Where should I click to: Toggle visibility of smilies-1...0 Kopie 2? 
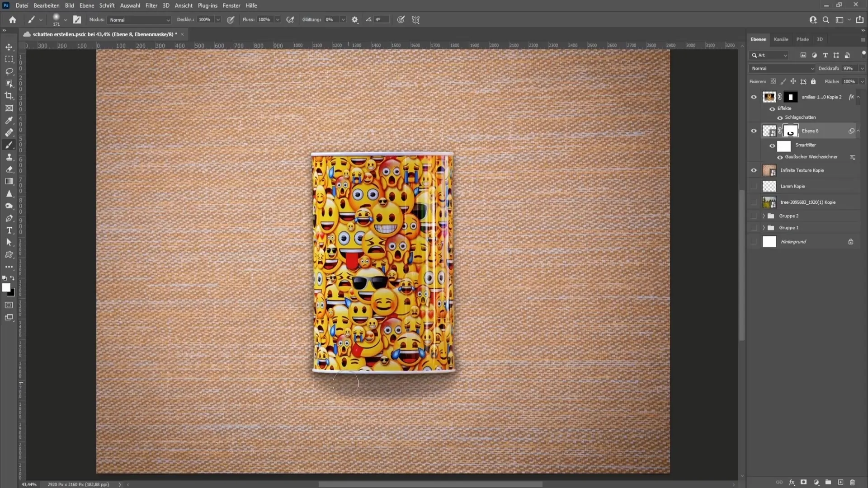[754, 97]
